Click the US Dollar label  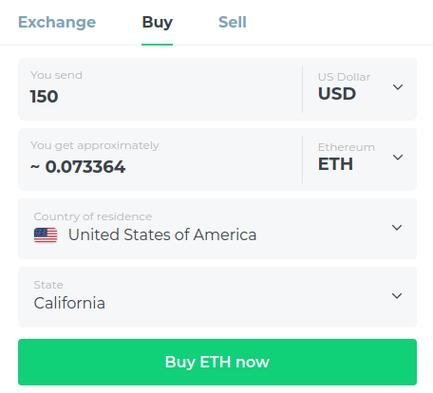344,77
